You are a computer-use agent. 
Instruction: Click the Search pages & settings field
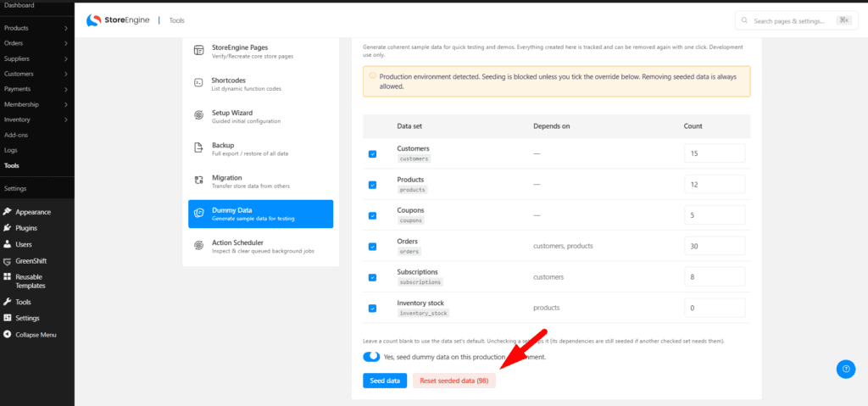tap(796, 20)
